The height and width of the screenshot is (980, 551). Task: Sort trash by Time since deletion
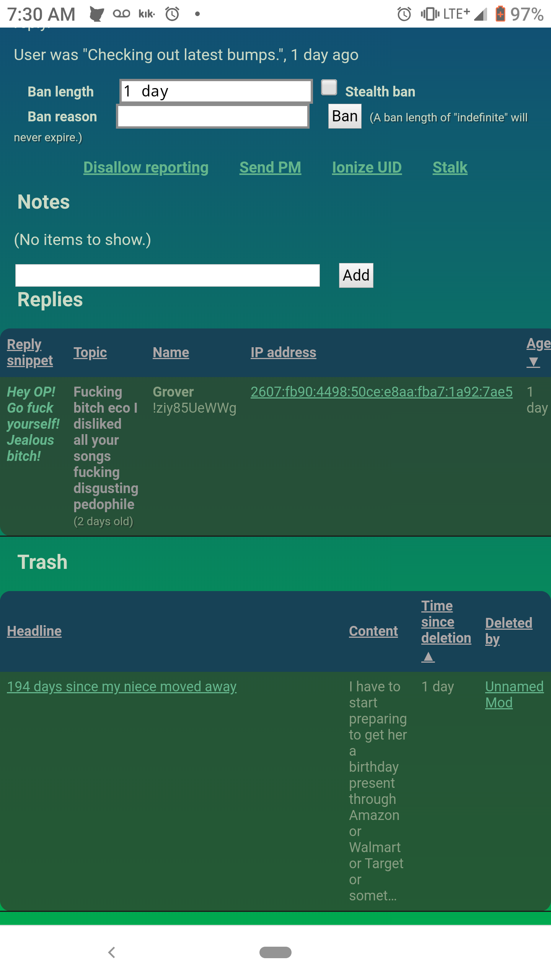(446, 622)
